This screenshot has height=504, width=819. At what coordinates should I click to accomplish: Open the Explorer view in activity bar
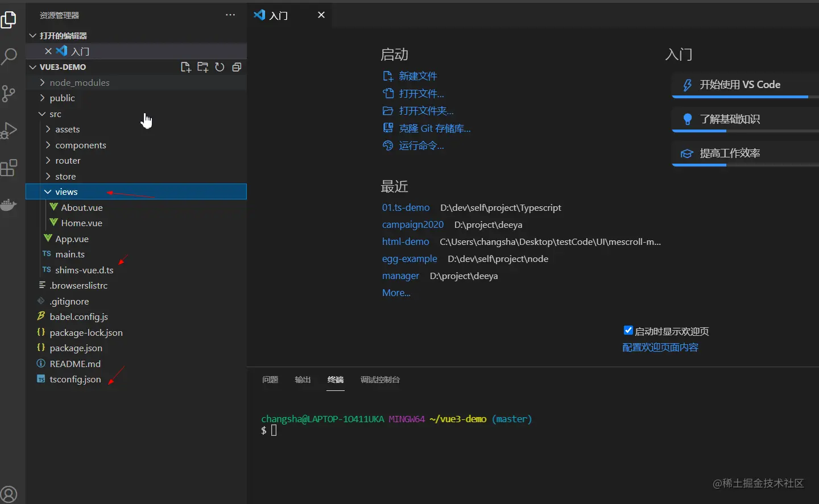point(9,20)
